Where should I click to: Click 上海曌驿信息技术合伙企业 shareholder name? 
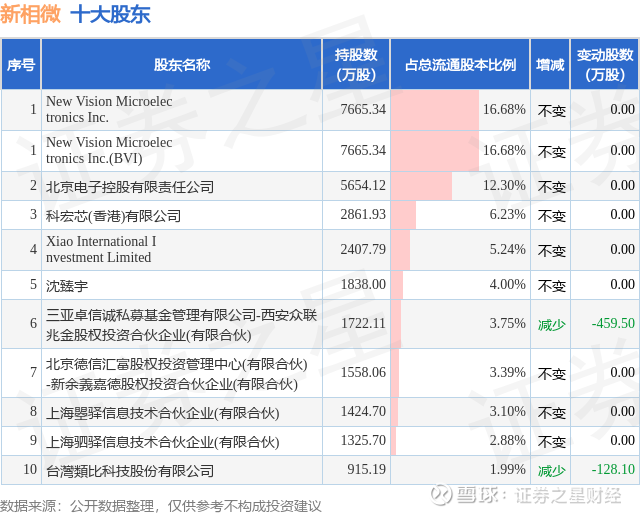pyautogui.click(x=162, y=413)
